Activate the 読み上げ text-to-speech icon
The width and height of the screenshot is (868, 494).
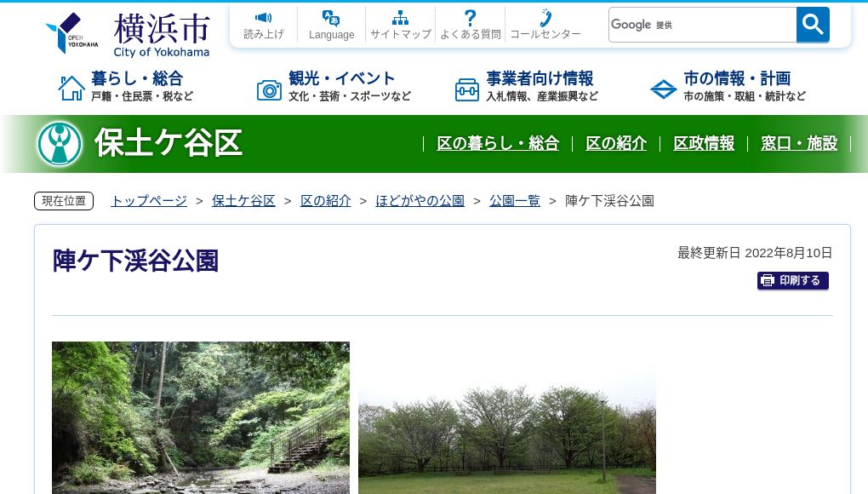click(x=263, y=19)
